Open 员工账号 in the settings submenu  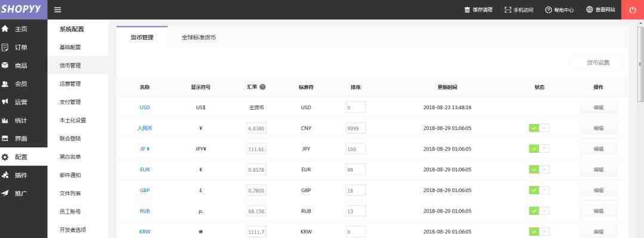click(x=70, y=212)
